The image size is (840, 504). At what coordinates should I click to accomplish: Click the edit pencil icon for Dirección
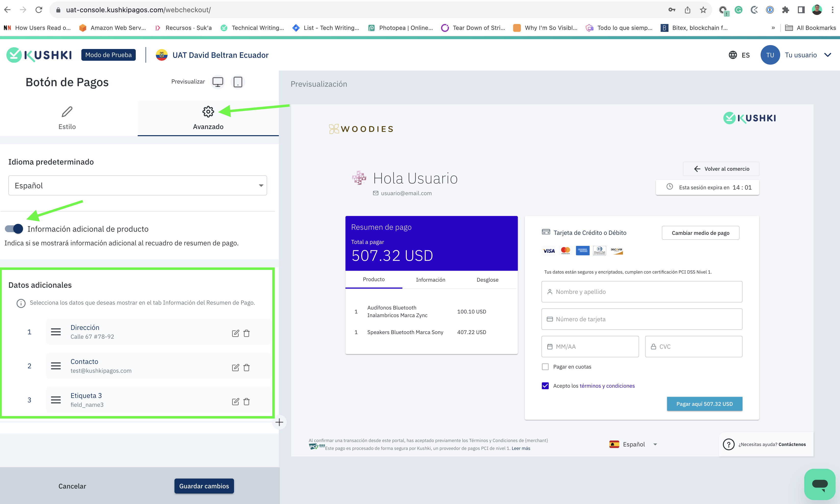(x=235, y=333)
